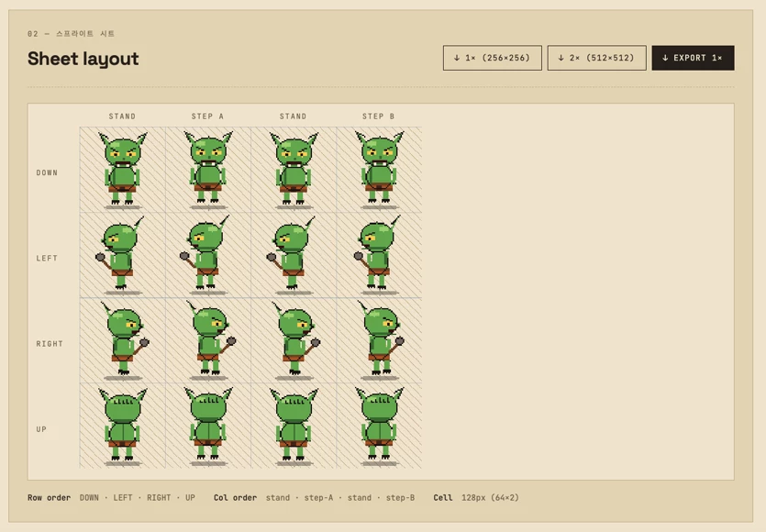Select the RIGHT row STEP A sprite
This screenshot has height=532, width=766.
pyautogui.click(x=208, y=340)
